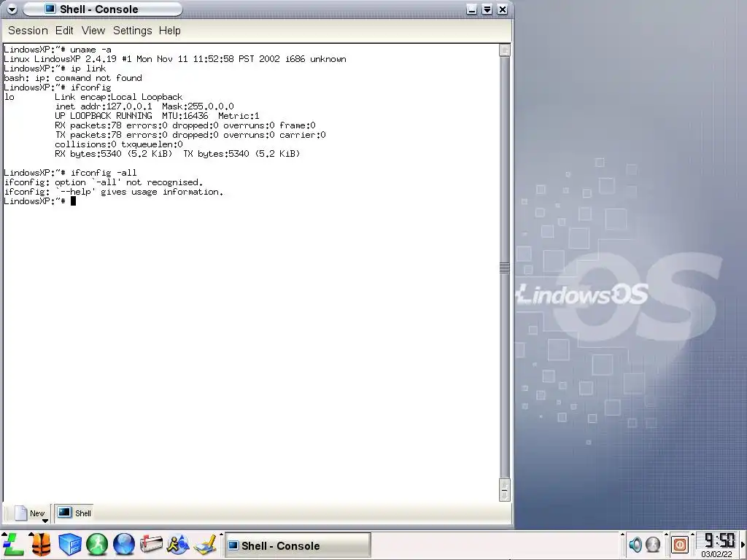Image resolution: width=747 pixels, height=560 pixels.
Task: Click the 'bash: ip: command not found' line
Action: (73, 78)
